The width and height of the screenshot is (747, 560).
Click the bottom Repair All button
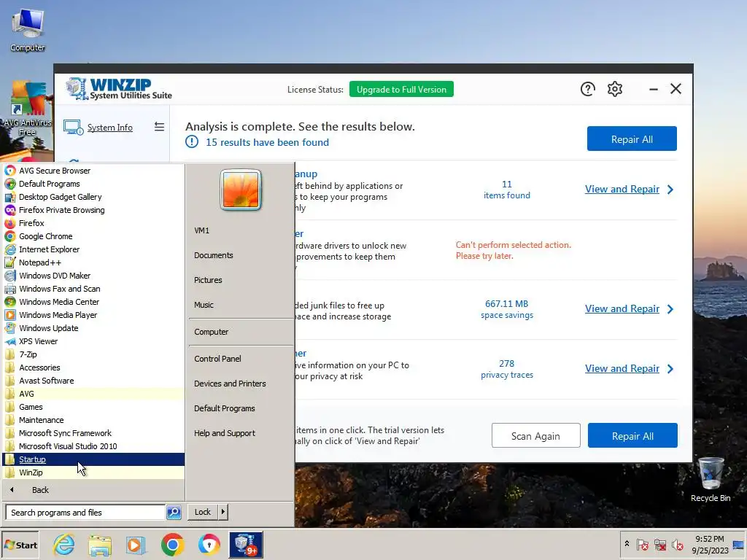(x=632, y=436)
